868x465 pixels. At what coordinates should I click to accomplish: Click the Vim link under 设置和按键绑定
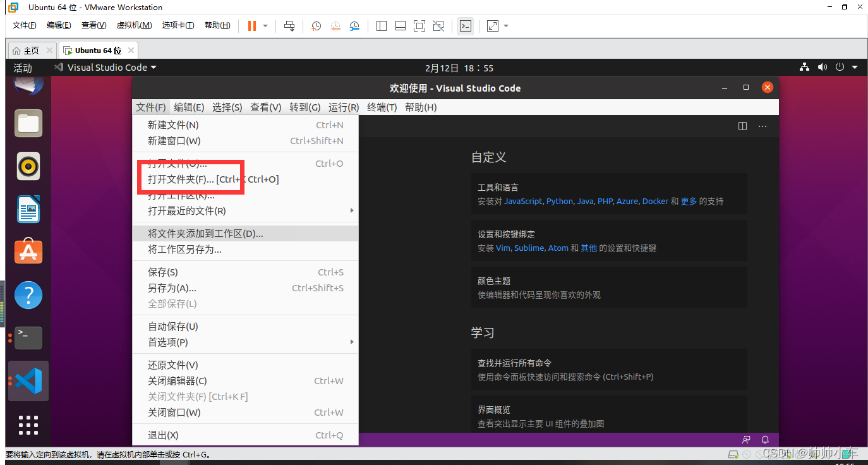(x=503, y=248)
